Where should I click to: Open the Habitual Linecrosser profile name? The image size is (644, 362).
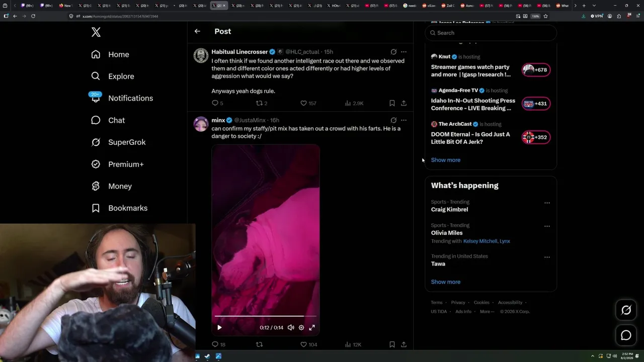tap(239, 52)
